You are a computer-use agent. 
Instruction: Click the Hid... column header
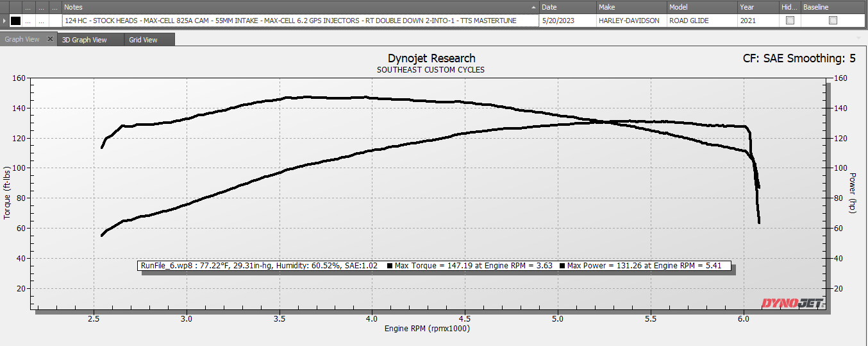pos(790,7)
